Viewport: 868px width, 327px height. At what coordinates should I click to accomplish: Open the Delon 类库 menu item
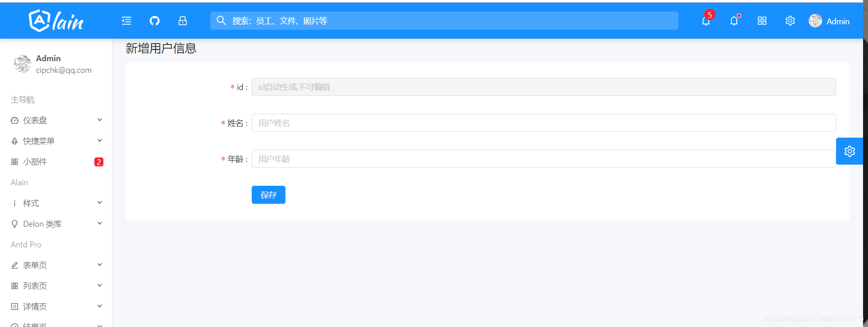point(56,224)
